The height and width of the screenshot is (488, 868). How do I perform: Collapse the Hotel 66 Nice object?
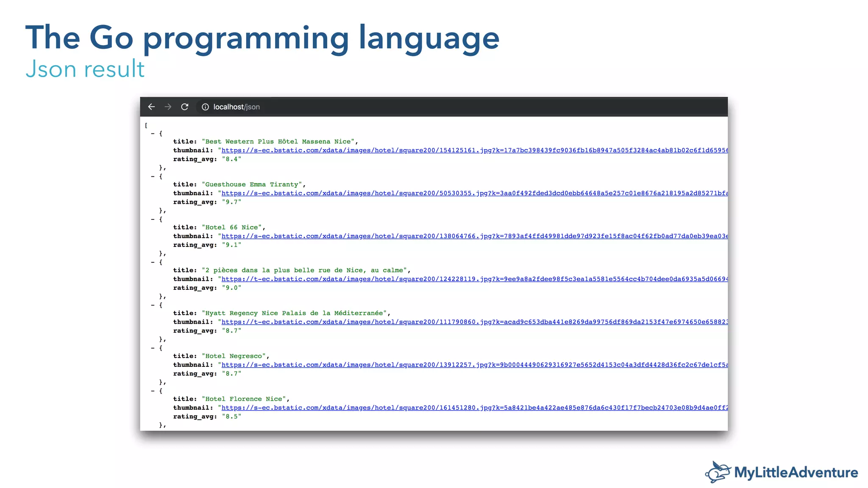[x=153, y=219]
